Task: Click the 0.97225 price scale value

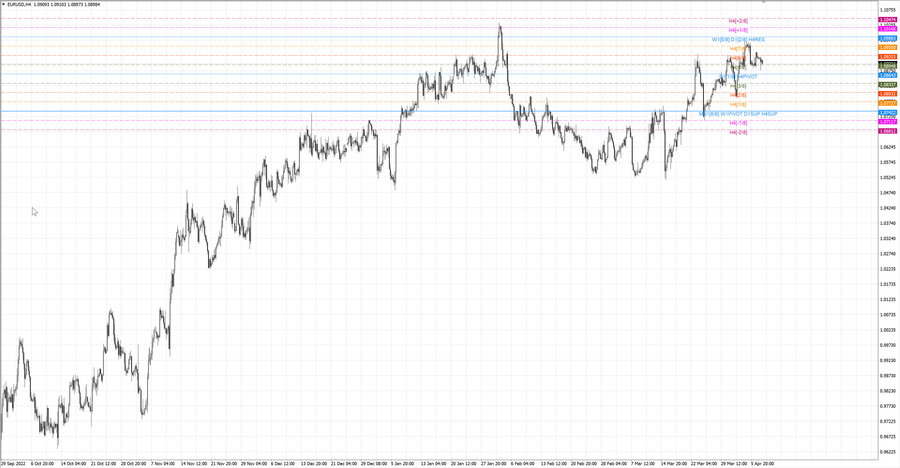Action: pyautogui.click(x=888, y=421)
